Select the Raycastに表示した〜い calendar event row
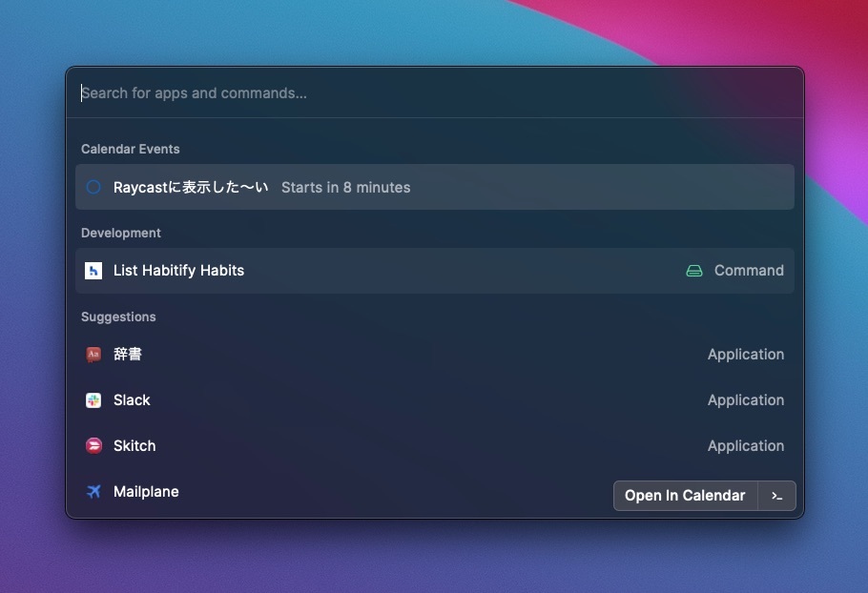Screen dimensions: 868x593 pyautogui.click(x=435, y=187)
